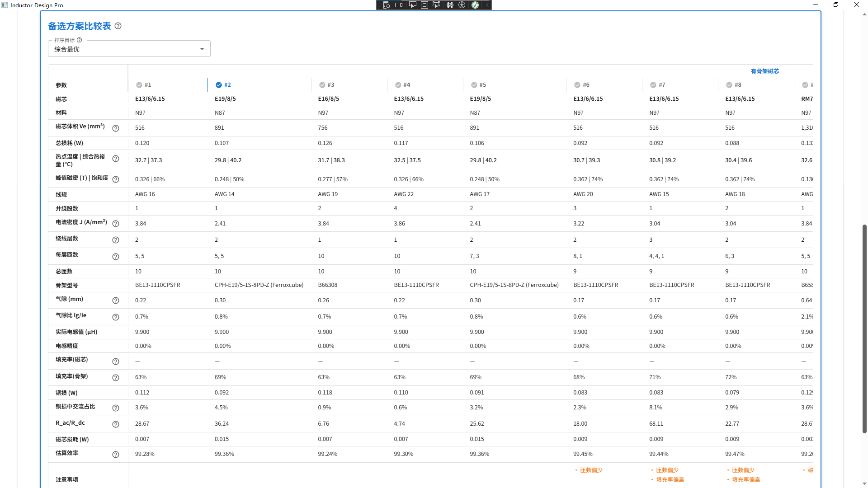
Task: Open help icon beside 备选方案比较表 title
Action: (x=118, y=26)
